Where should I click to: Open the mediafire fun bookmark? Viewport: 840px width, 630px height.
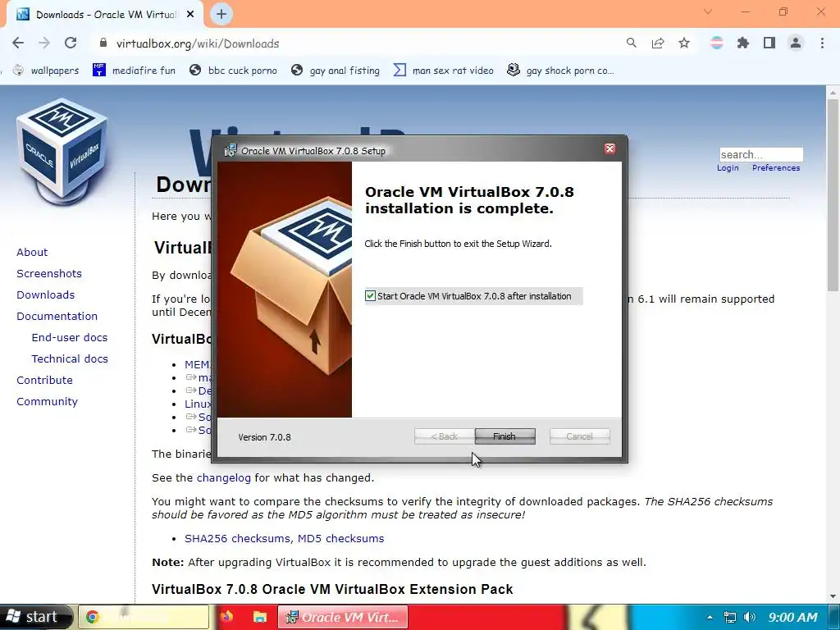[x=134, y=71]
